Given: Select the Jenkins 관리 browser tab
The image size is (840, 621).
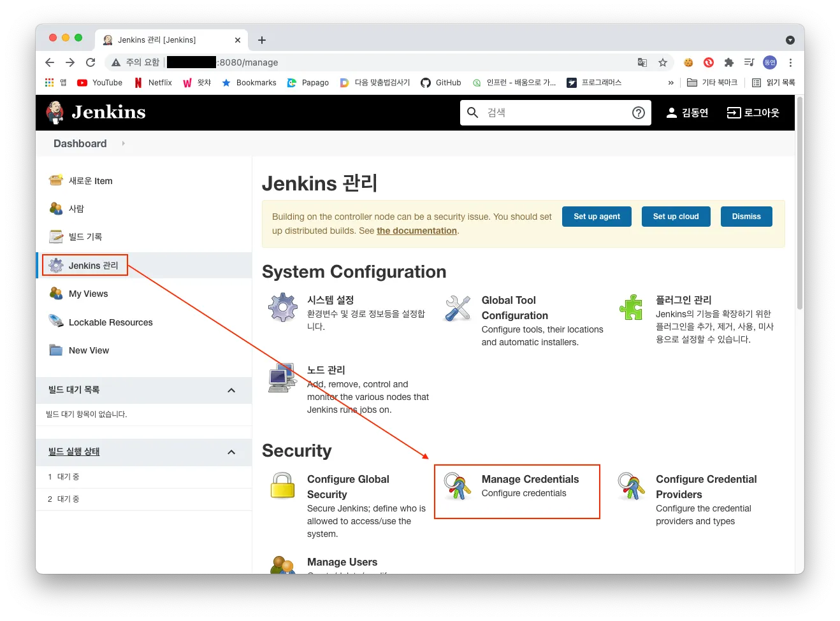Looking at the screenshot, I should pyautogui.click(x=172, y=39).
